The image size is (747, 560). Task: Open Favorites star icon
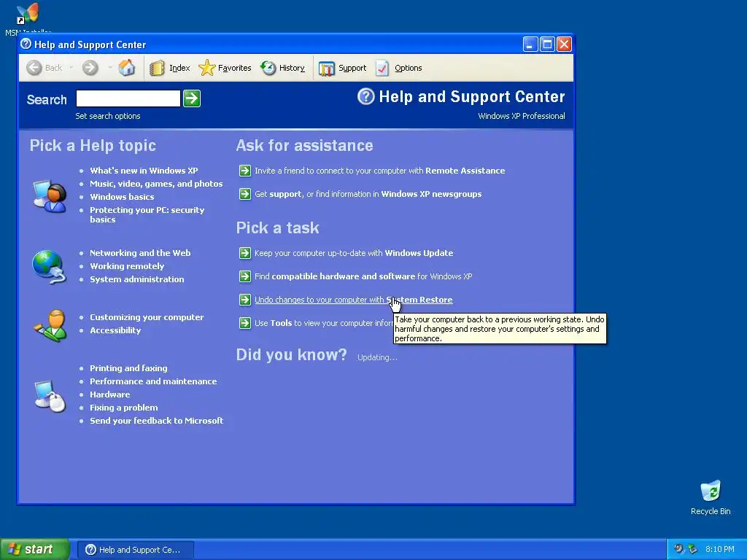click(x=206, y=68)
